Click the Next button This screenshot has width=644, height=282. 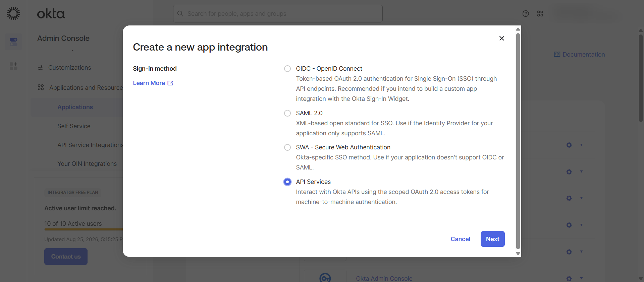pyautogui.click(x=492, y=239)
